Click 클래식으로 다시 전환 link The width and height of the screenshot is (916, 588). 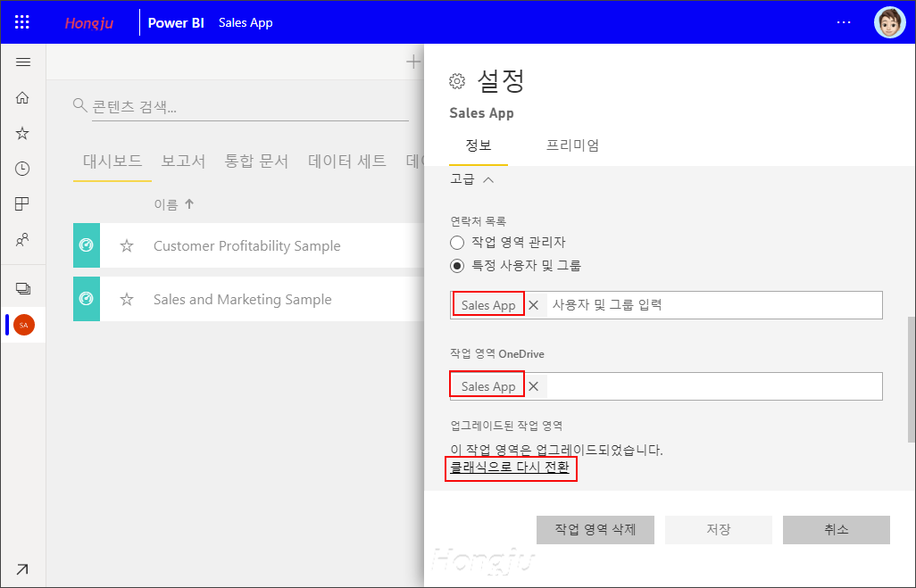click(x=510, y=468)
